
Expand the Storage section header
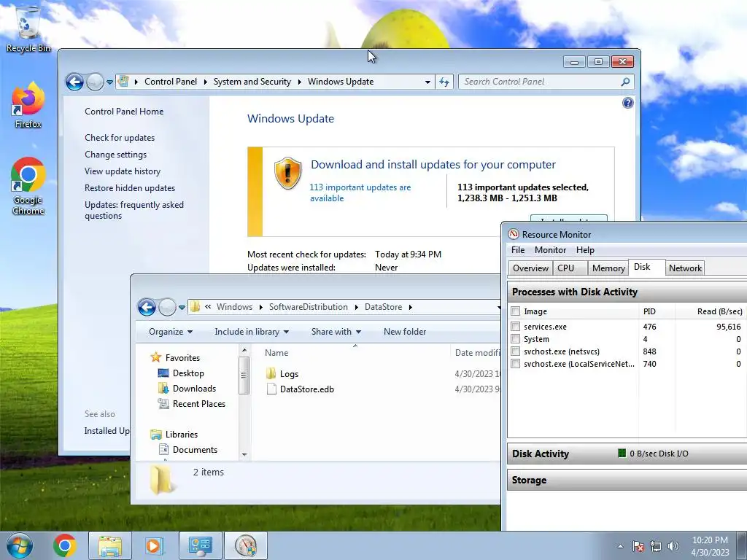click(627, 480)
